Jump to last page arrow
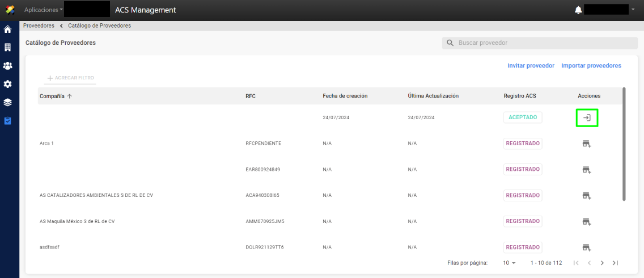Image resolution: width=644 pixels, height=278 pixels. [x=615, y=263]
